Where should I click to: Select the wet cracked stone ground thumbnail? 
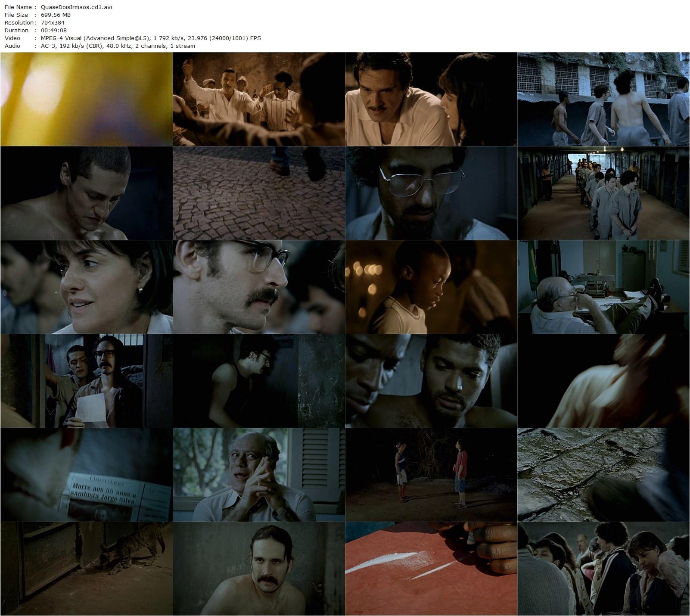603,475
